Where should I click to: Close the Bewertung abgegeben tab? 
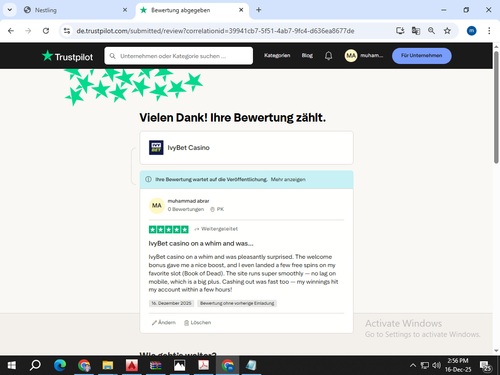pyautogui.click(x=241, y=10)
